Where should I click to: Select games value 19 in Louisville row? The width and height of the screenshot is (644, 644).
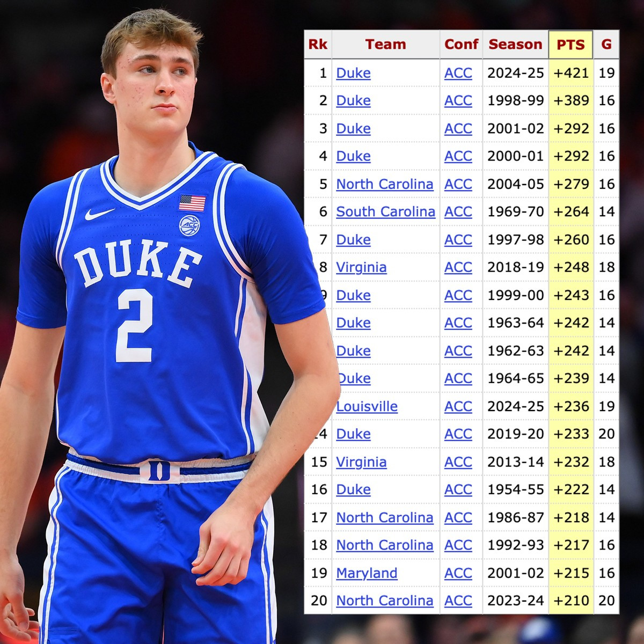606,406
